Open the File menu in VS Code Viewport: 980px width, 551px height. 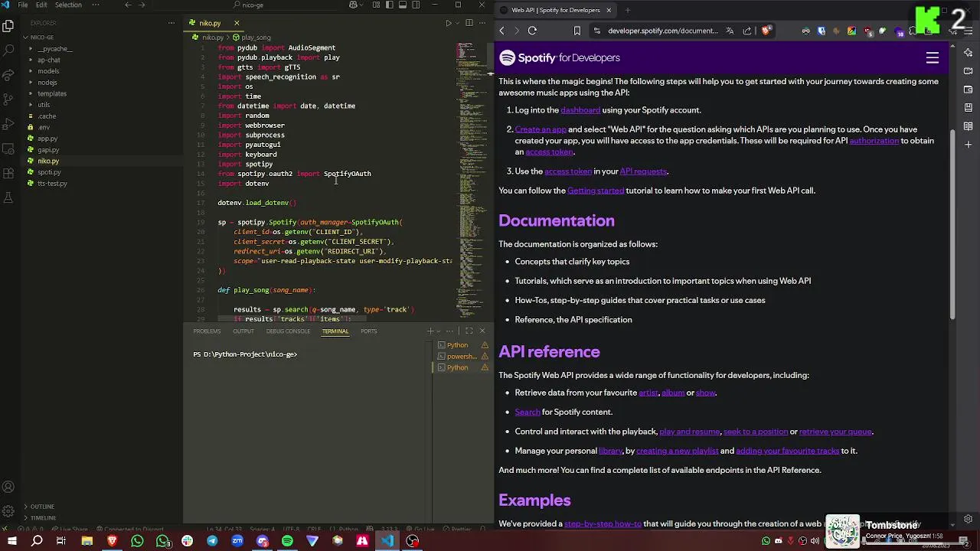23,5
